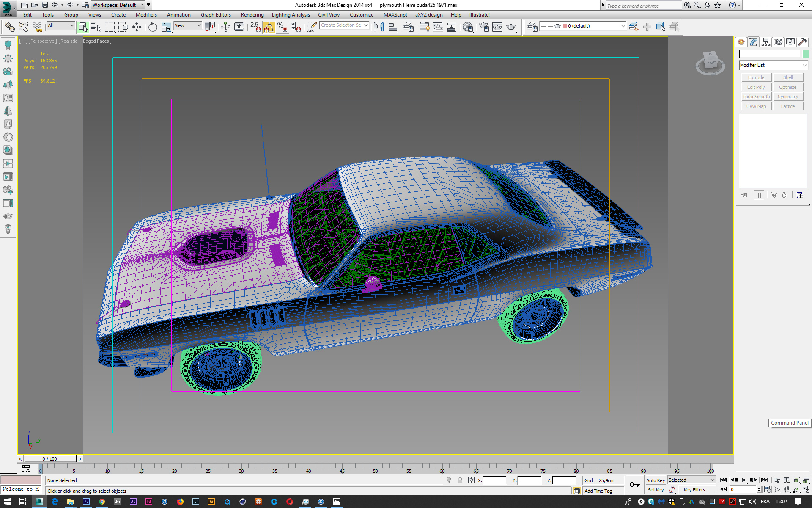Open the MAXScript menu
The width and height of the screenshot is (812, 508).
click(395, 15)
